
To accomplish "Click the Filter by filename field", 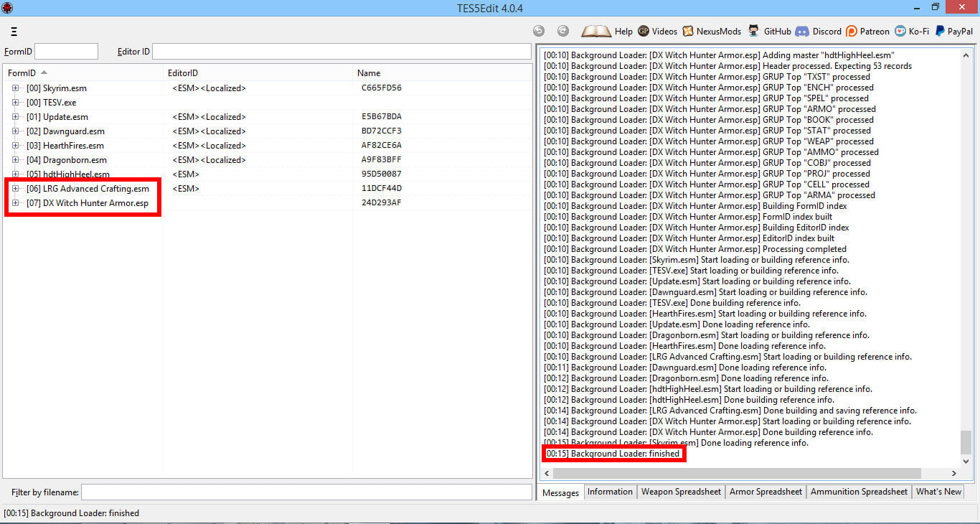I will (306, 492).
